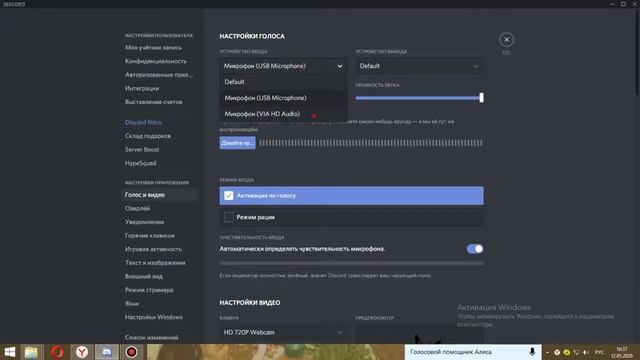This screenshot has width=640, height=360.
Task: Open Внешний вид settings page
Action: coord(144,276)
